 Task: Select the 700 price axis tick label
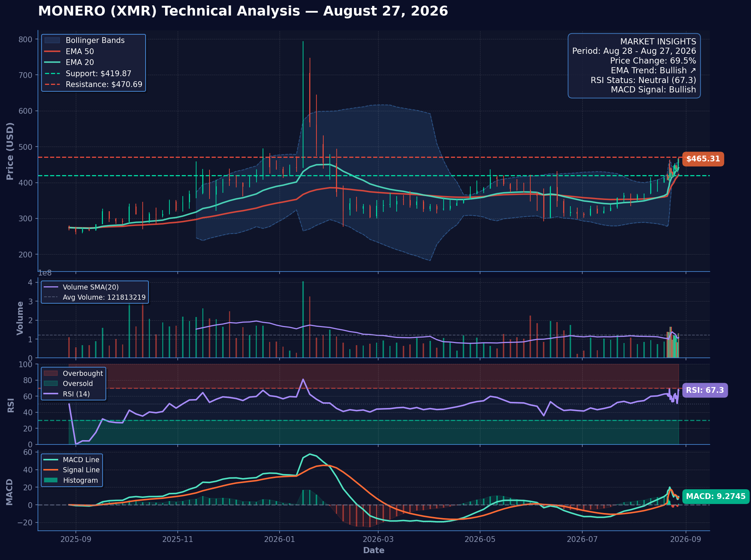26,75
